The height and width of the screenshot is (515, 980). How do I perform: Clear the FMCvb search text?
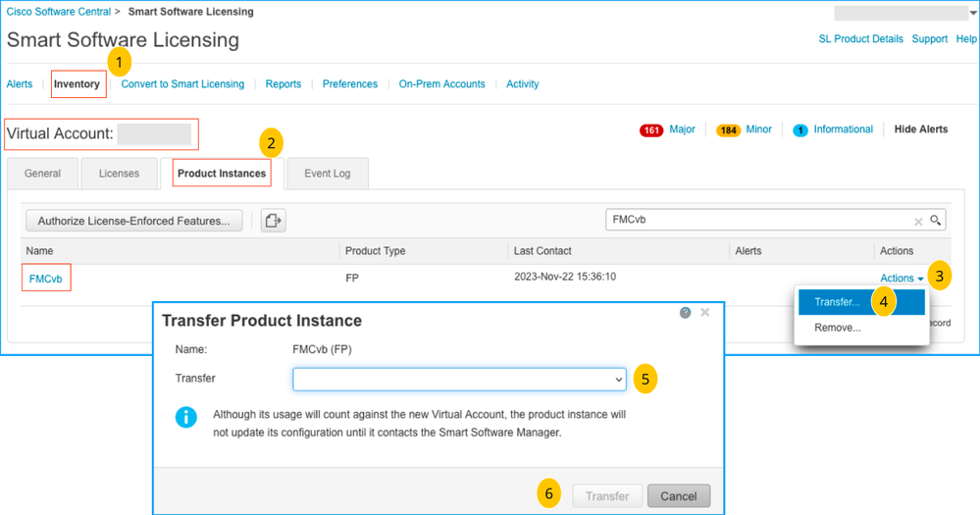tap(918, 222)
